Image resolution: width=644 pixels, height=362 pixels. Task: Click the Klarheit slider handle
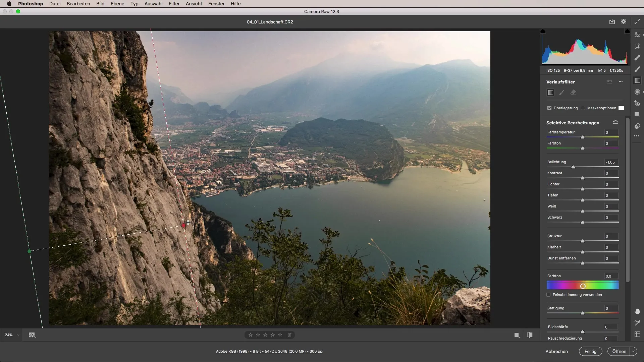[x=583, y=252]
